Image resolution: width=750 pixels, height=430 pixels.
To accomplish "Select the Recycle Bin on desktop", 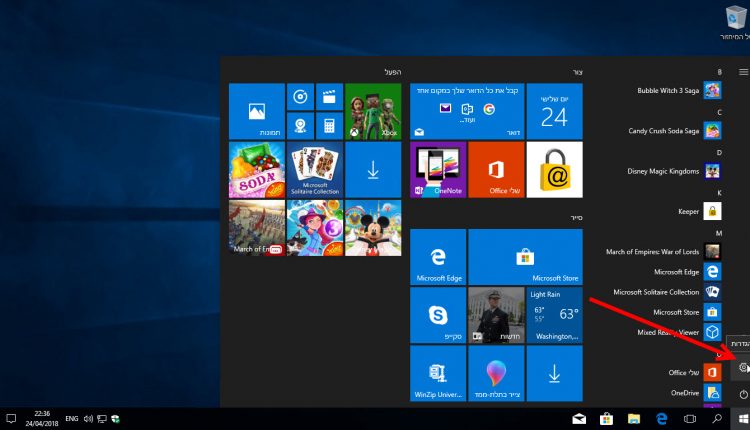I will [x=735, y=23].
